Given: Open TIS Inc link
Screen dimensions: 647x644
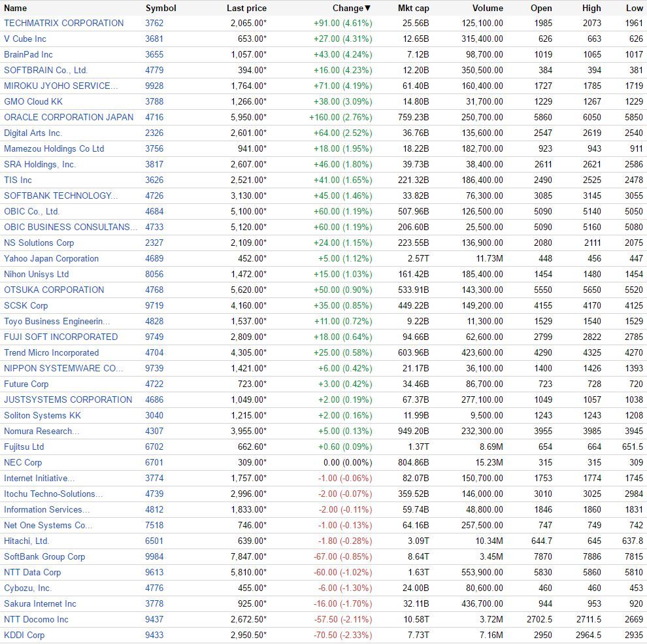Looking at the screenshot, I should (18, 180).
